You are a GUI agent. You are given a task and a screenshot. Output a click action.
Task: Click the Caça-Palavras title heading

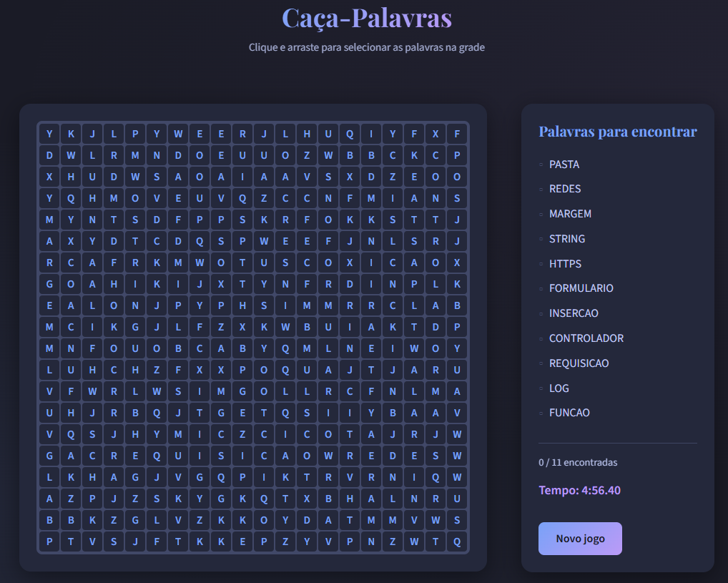366,19
